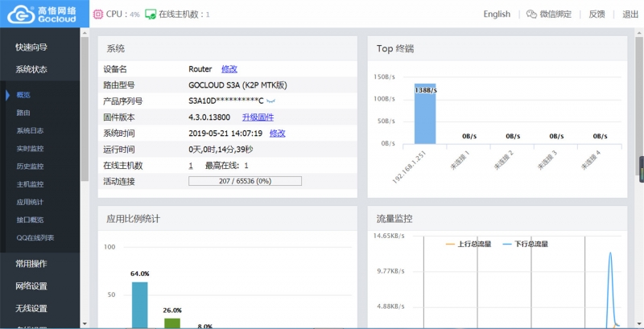Viewport: 644px width, 329px height.
Task: Click 退出 to log out
Action: coord(630,14)
